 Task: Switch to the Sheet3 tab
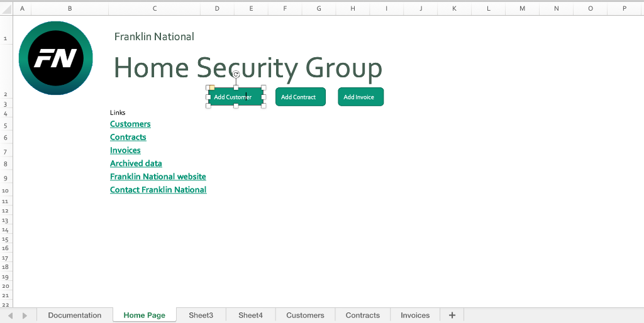coord(201,315)
